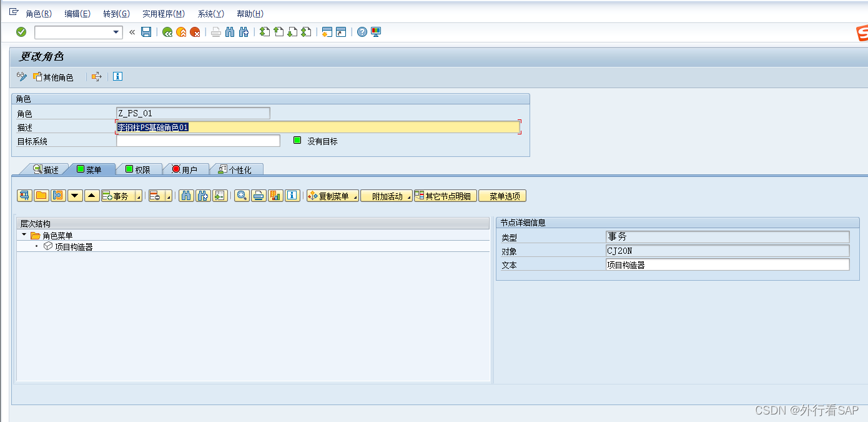Click the magnifier detail icon in menu toolbar

[242, 196]
